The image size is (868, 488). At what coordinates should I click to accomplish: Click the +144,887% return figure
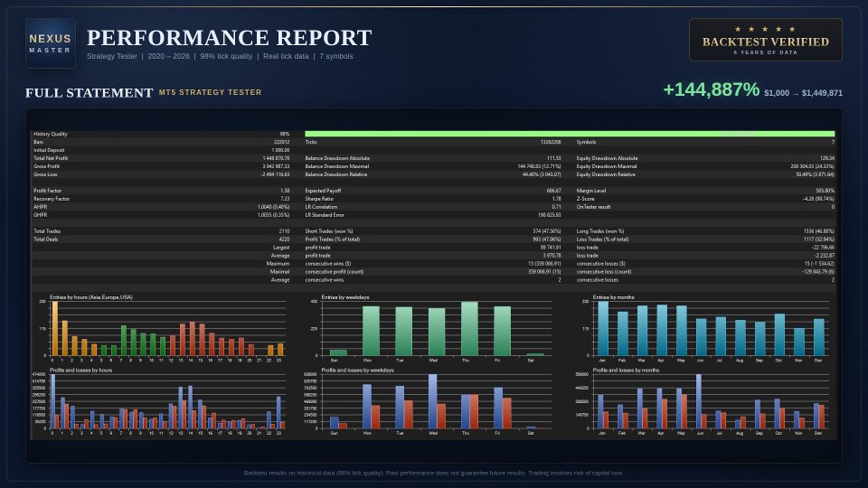point(712,89)
